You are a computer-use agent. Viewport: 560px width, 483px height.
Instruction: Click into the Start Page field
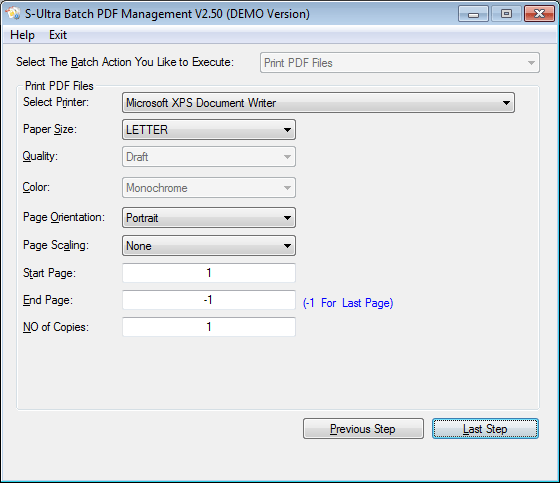coord(209,273)
